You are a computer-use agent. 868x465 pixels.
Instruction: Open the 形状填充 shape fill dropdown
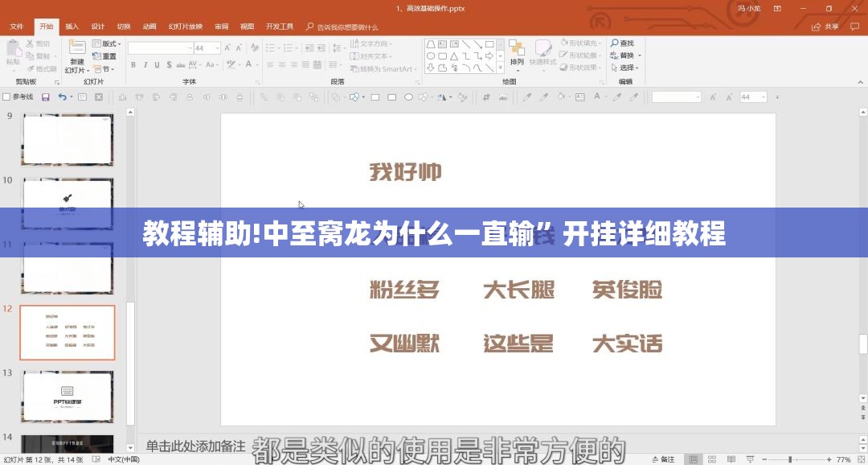(x=581, y=43)
